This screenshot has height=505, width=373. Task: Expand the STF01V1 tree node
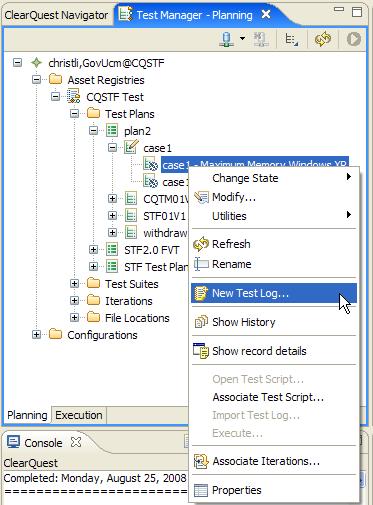[x=113, y=216]
